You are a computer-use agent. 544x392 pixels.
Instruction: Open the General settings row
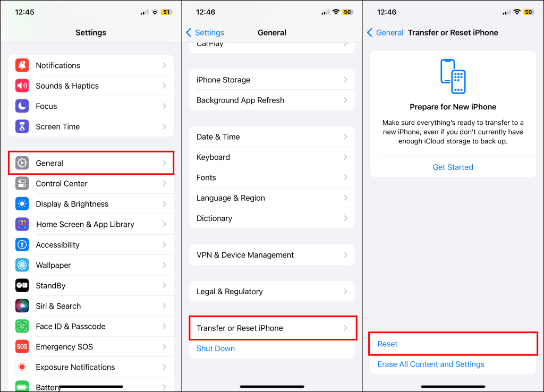91,163
